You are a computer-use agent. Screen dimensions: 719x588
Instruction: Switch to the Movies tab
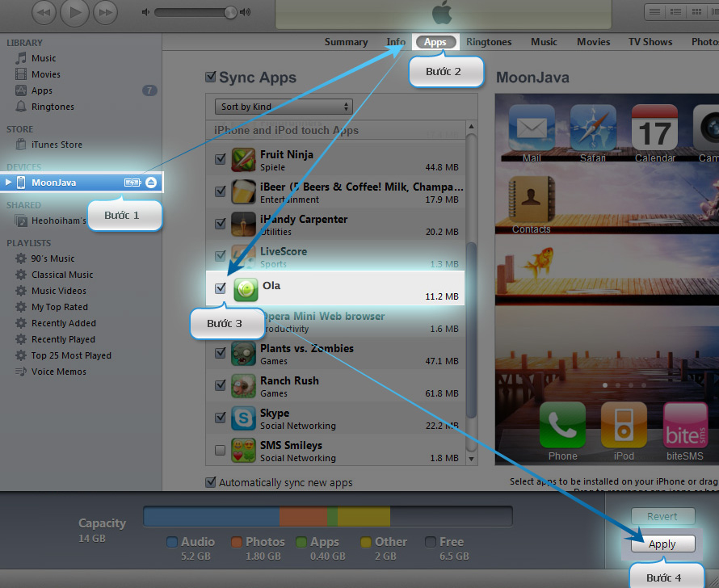click(593, 42)
